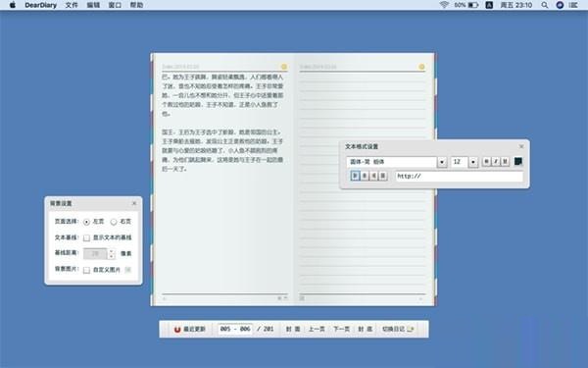This screenshot has width=588, height=368.
Task: Click the right page date header
Action: click(x=318, y=67)
